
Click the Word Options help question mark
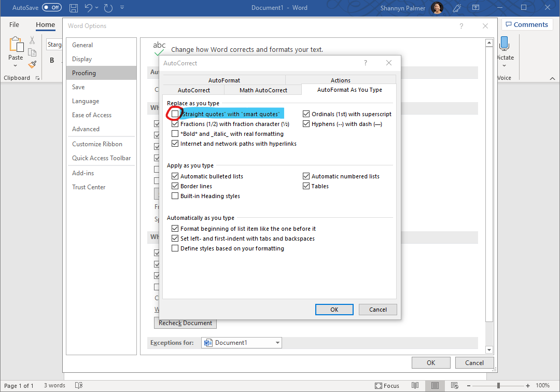[461, 26]
